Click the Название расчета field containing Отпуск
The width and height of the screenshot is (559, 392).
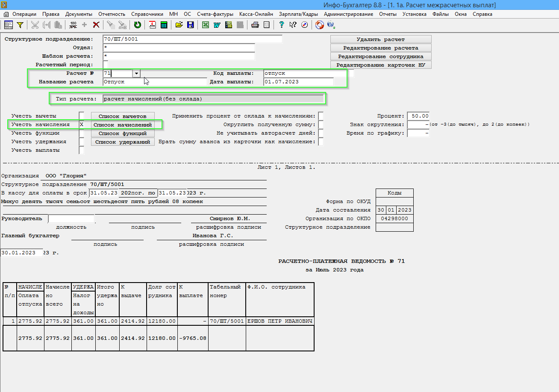coord(155,82)
